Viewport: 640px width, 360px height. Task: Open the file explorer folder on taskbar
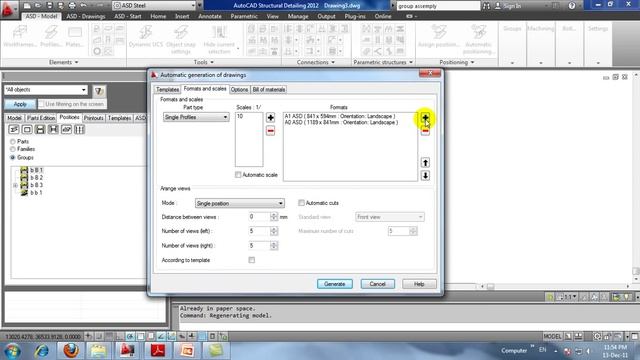98,350
